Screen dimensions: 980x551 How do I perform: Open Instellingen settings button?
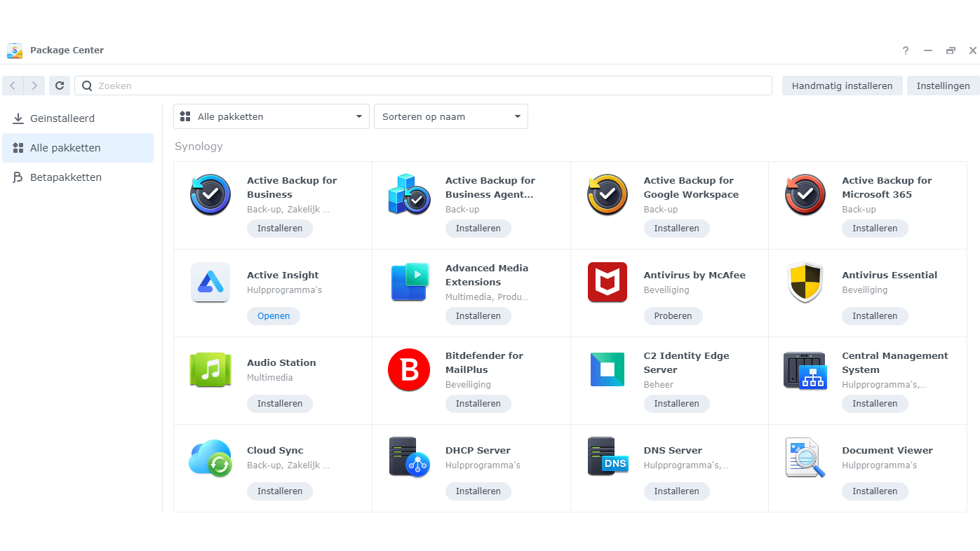pos(944,86)
